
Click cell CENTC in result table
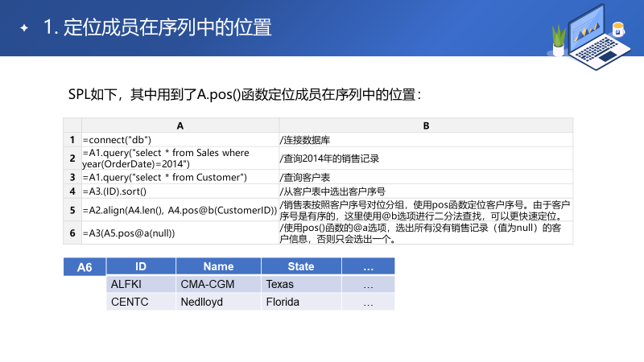(141, 302)
